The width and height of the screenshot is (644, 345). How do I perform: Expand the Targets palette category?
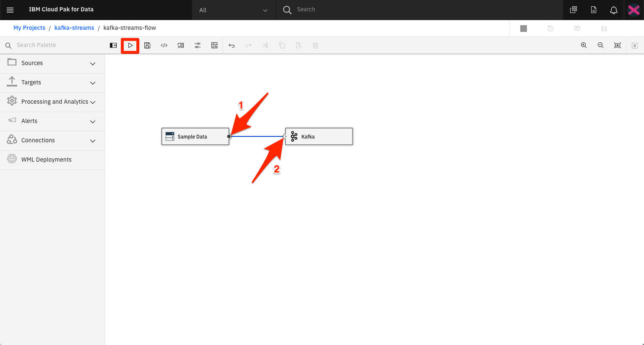point(52,82)
